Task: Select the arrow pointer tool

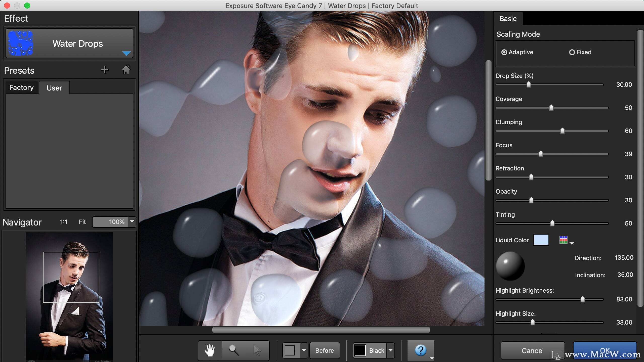Action: tap(257, 350)
